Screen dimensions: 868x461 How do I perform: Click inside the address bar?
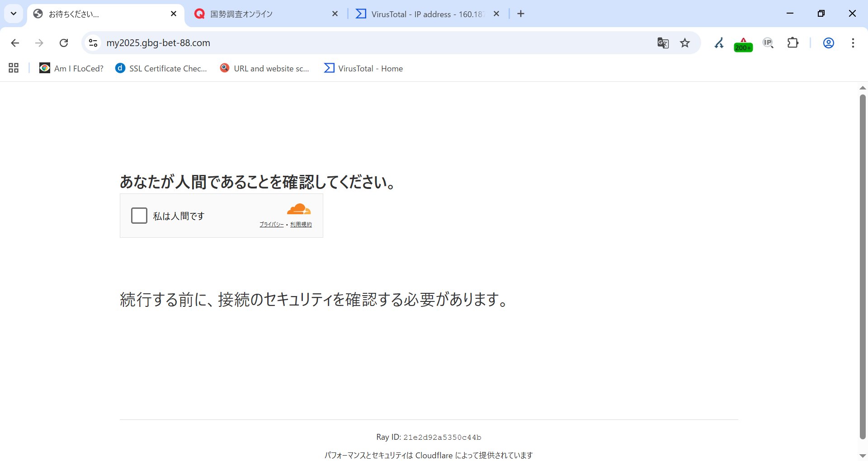[x=316, y=43]
